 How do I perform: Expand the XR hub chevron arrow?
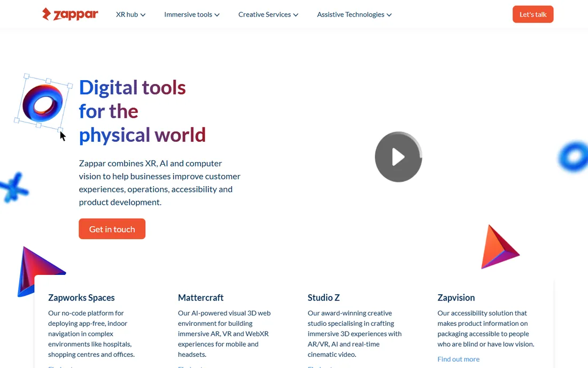pyautogui.click(x=143, y=15)
